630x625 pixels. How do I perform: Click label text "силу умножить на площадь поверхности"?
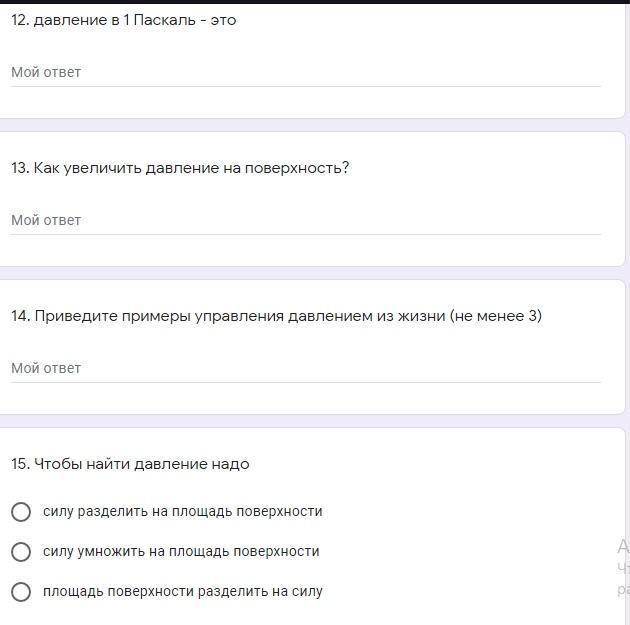(181, 552)
